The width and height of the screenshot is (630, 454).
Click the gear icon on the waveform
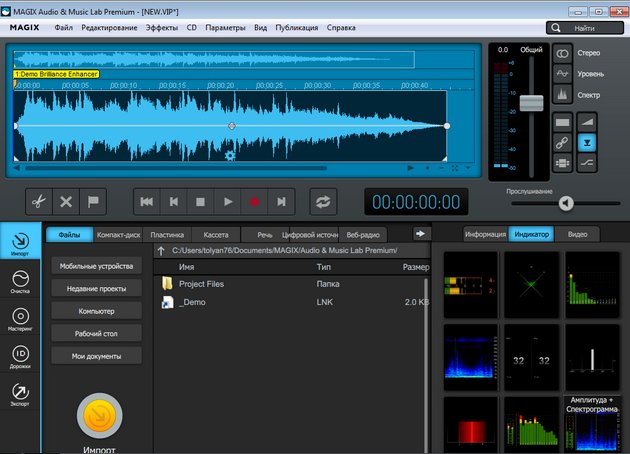point(230,155)
